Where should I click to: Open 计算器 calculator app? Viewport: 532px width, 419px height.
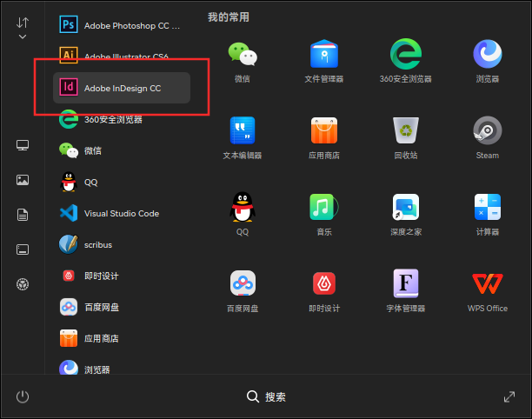click(x=488, y=214)
